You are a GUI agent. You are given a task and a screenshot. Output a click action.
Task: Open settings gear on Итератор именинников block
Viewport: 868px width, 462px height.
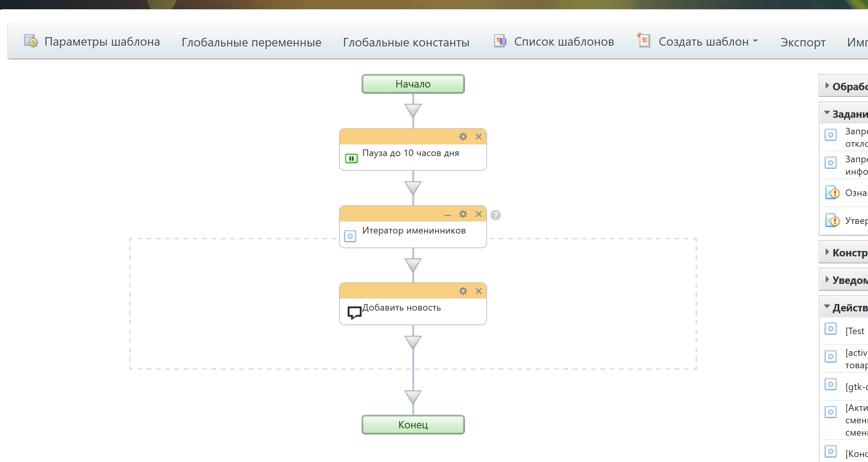(463, 214)
